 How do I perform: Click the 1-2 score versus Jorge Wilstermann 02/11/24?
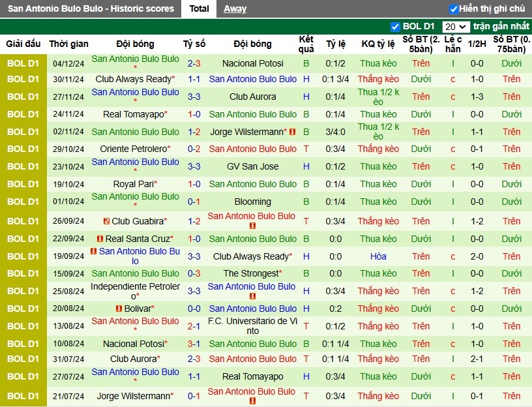194,132
